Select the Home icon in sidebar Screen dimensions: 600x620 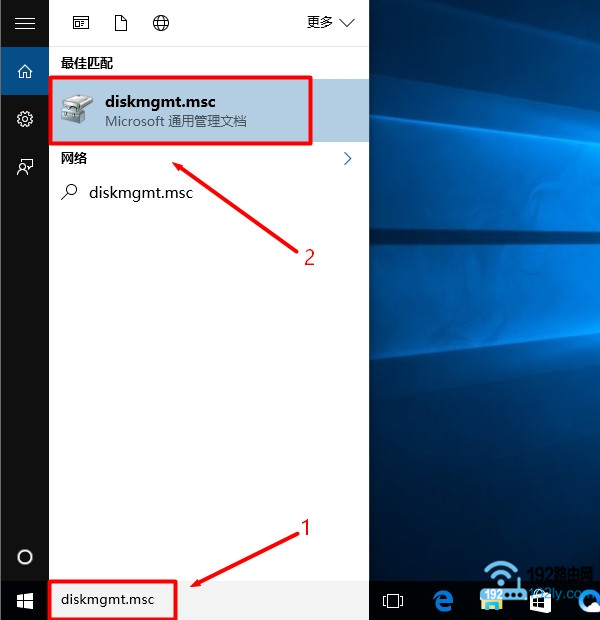click(25, 72)
